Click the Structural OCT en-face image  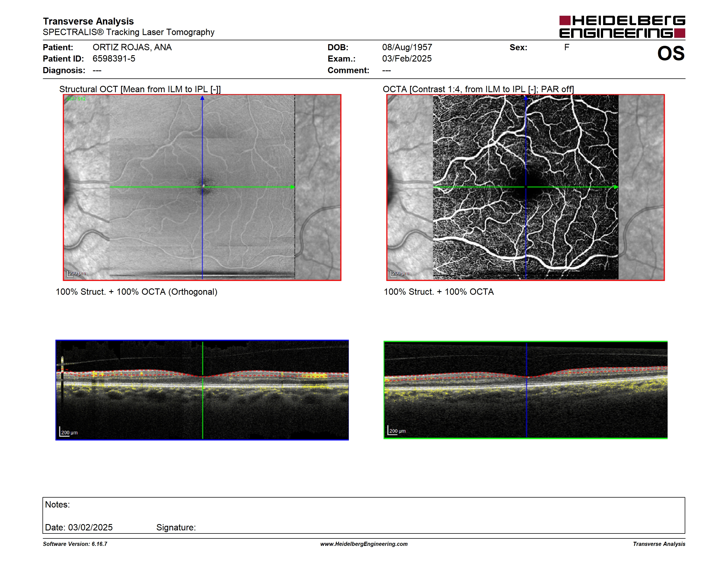(202, 187)
